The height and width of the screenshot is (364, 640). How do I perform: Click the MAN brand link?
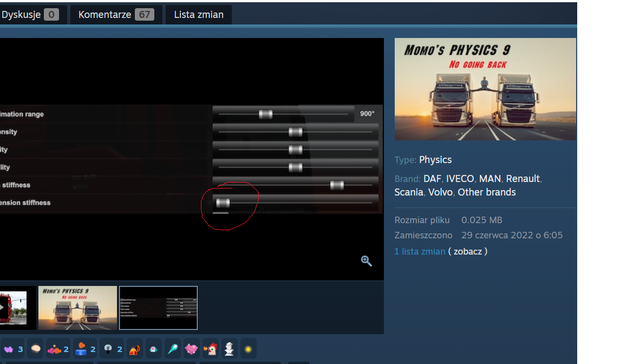490,179
